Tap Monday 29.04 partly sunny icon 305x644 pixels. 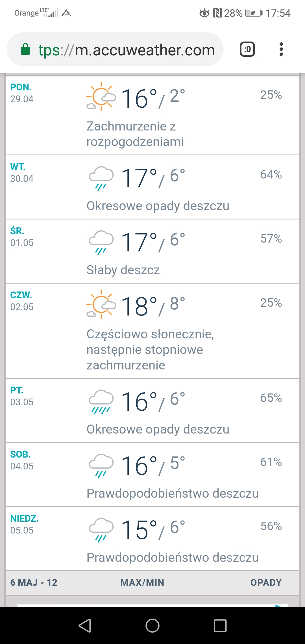(101, 97)
